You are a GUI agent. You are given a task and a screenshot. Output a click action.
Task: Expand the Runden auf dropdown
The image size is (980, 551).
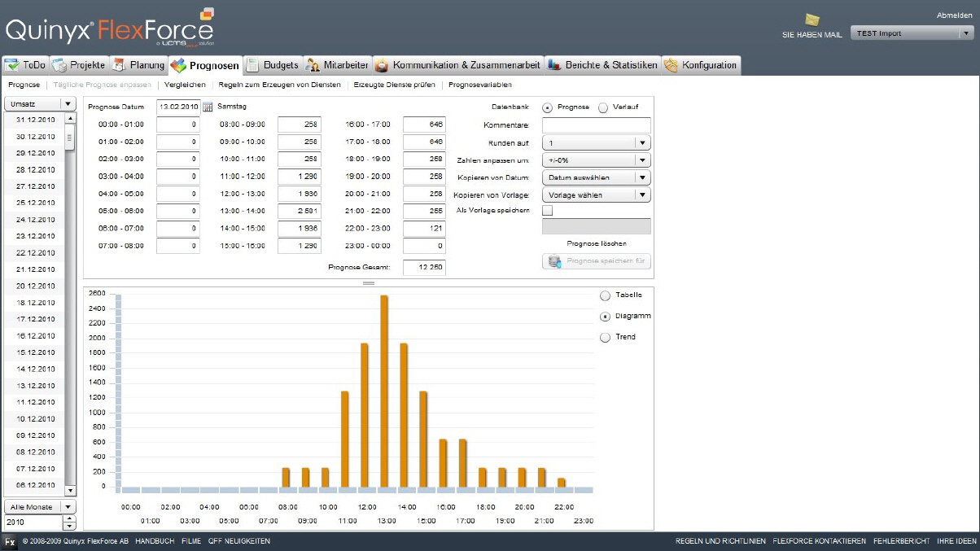point(596,142)
